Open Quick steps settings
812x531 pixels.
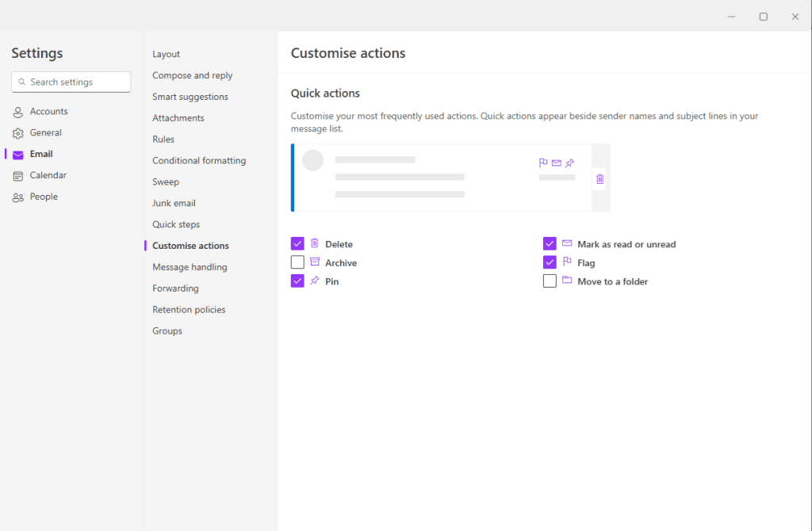click(x=176, y=224)
